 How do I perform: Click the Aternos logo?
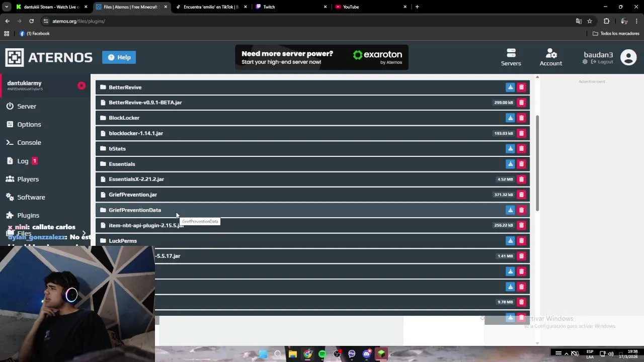[x=49, y=57]
